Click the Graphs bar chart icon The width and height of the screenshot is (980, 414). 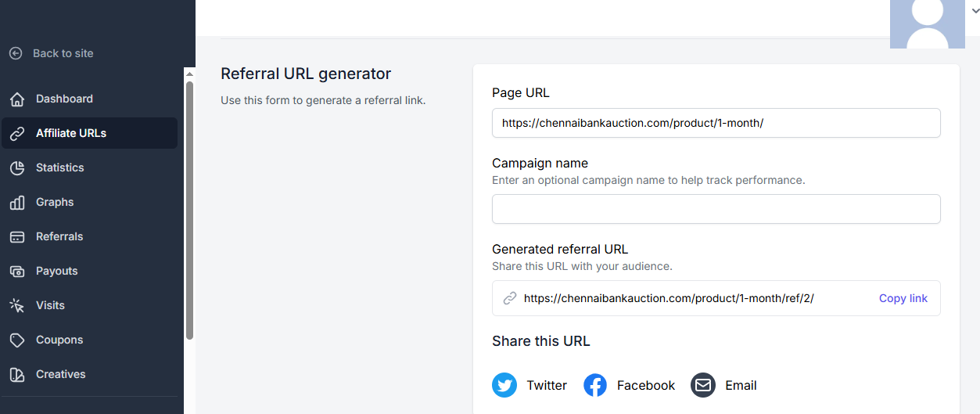coord(17,203)
